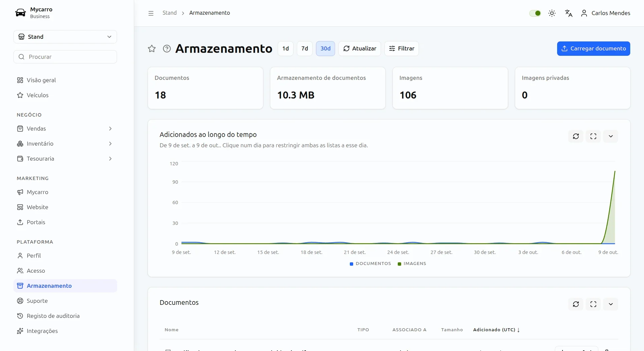Select the 7d time range
This screenshot has width=644, height=351.
305,49
